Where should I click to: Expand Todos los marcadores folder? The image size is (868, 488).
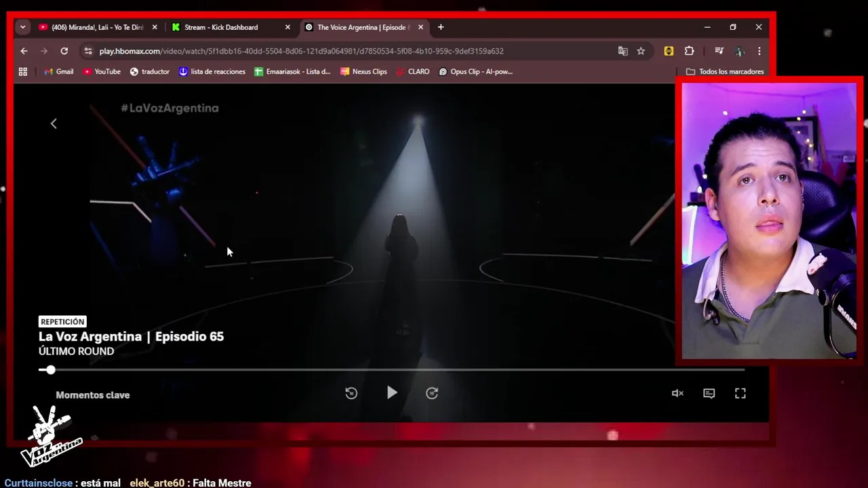click(x=725, y=71)
